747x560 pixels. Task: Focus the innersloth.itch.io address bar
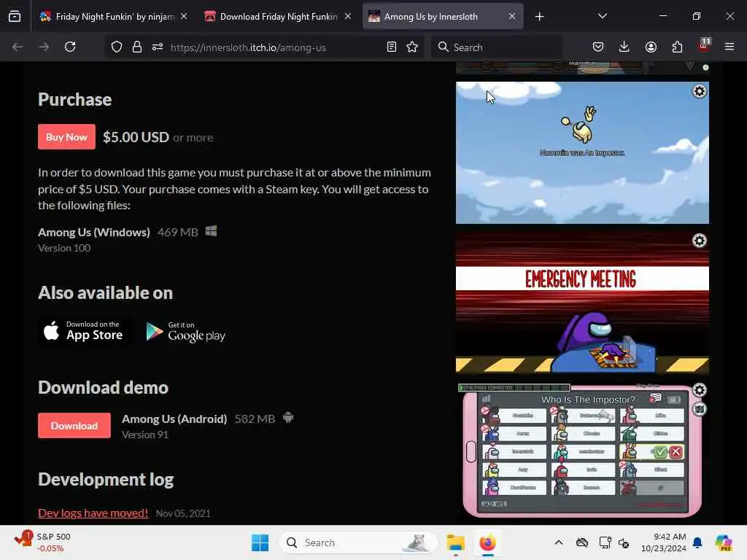click(x=248, y=47)
